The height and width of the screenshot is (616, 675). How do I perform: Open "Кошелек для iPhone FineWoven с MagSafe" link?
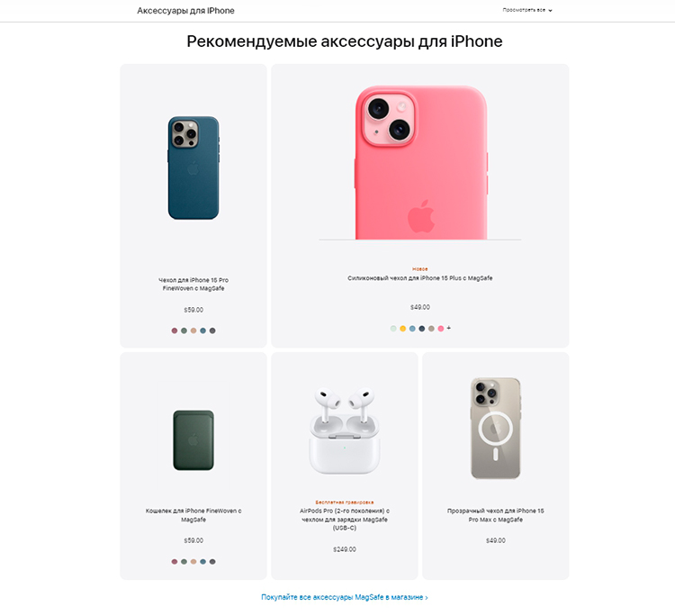(193, 515)
